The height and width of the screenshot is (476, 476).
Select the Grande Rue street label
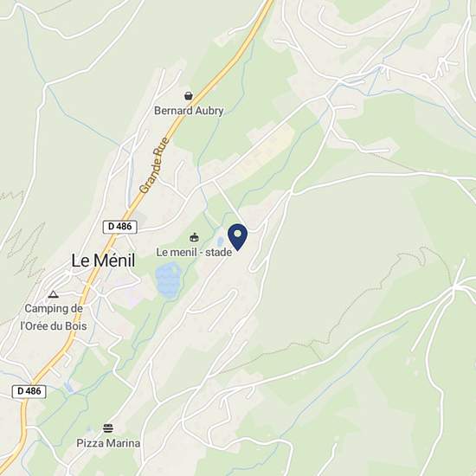click(x=154, y=165)
